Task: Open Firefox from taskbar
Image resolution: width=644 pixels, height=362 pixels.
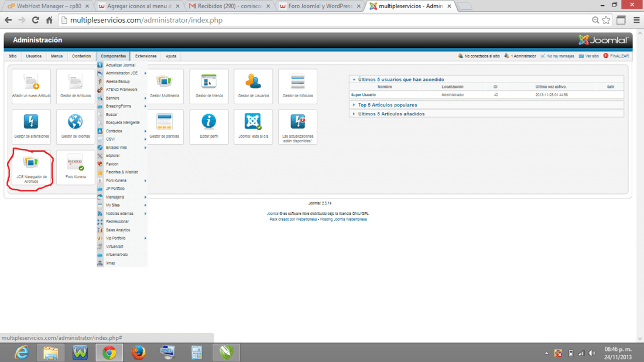Action: coord(138,353)
